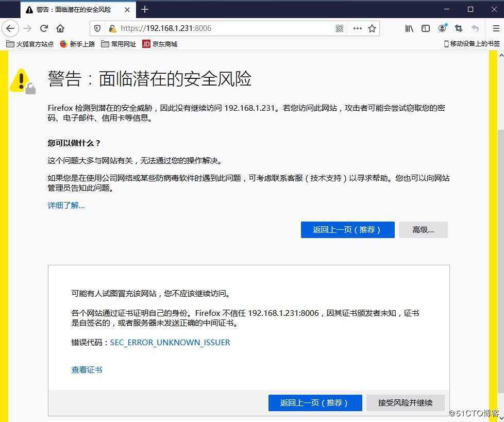Click the vertical scrollbar thumb
504x422 pixels.
coord(501,260)
